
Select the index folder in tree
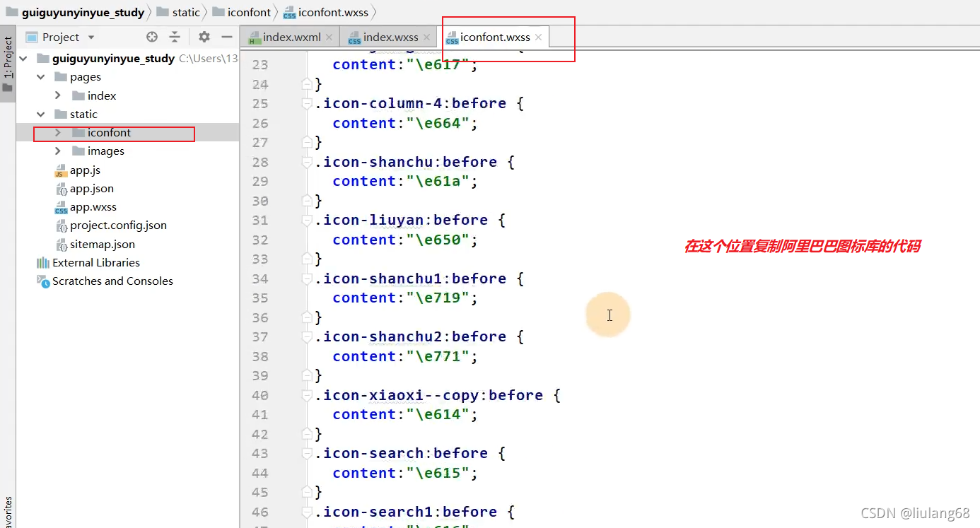pyautogui.click(x=102, y=95)
